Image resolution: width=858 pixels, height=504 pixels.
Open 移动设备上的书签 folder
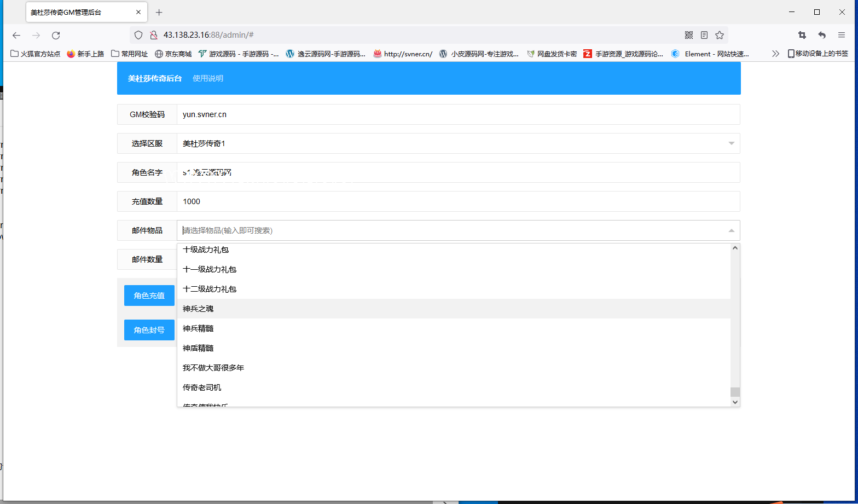coord(818,54)
